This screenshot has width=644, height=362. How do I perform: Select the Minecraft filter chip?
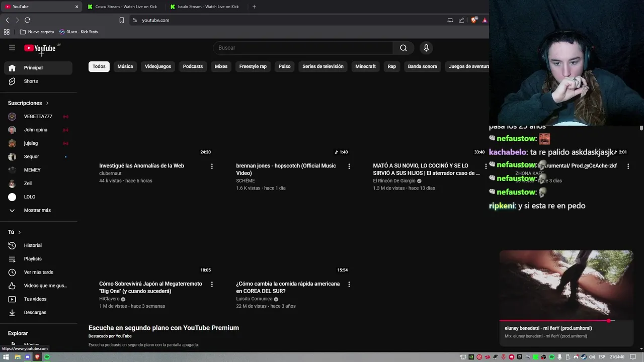366,66
